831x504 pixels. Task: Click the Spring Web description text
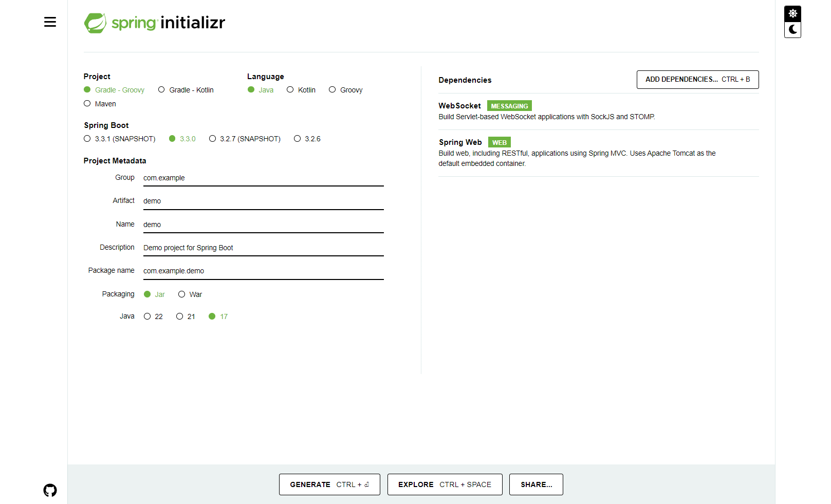pos(577,158)
